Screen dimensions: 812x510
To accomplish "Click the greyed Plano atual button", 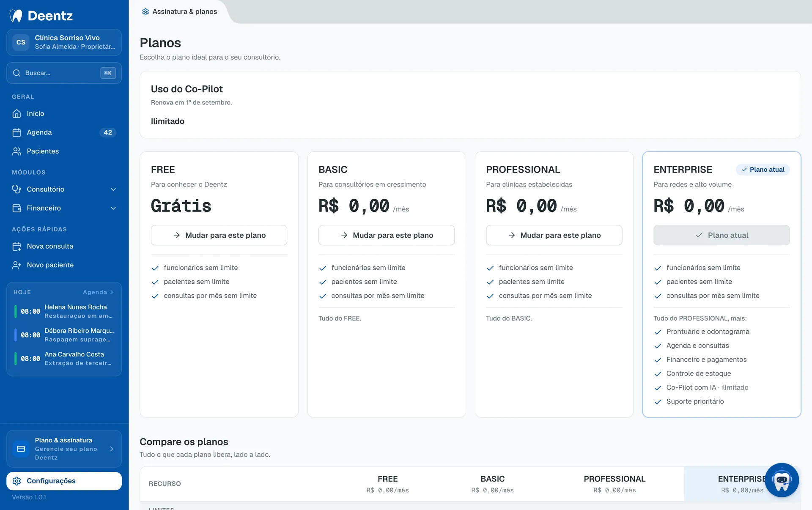I will pos(721,235).
